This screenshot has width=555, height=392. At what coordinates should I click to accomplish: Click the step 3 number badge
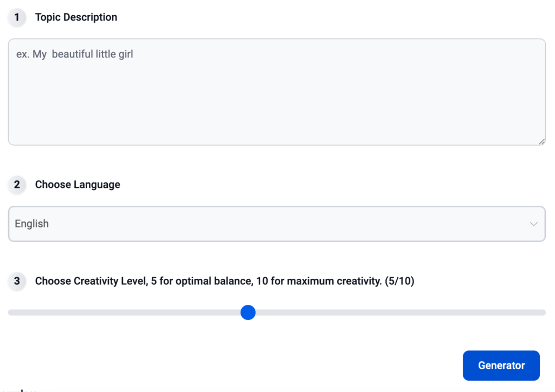pyautogui.click(x=17, y=281)
